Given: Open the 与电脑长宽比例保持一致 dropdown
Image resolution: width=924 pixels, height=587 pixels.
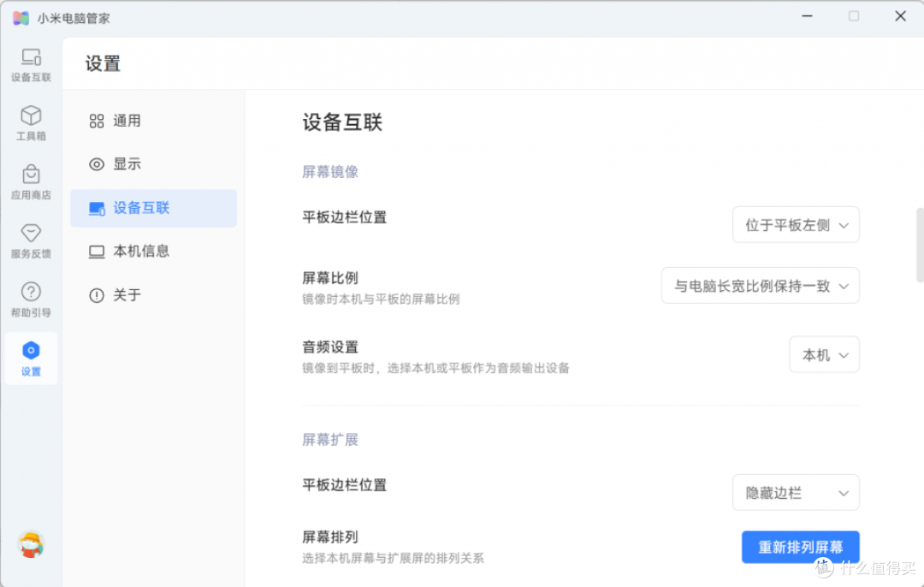Looking at the screenshot, I should click(x=761, y=286).
